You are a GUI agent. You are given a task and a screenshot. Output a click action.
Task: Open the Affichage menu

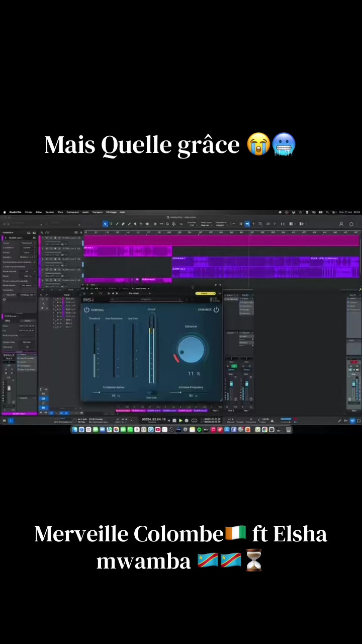coord(111,212)
